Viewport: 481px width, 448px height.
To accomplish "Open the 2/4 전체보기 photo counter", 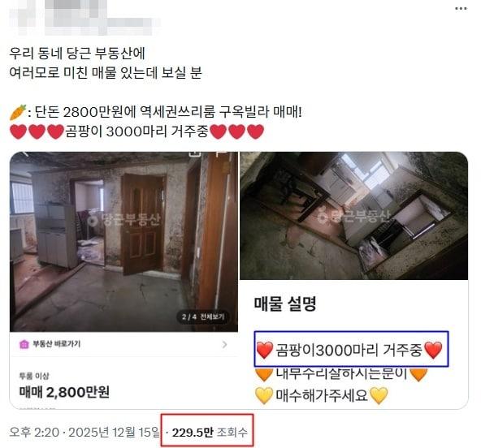I will coord(203,317).
